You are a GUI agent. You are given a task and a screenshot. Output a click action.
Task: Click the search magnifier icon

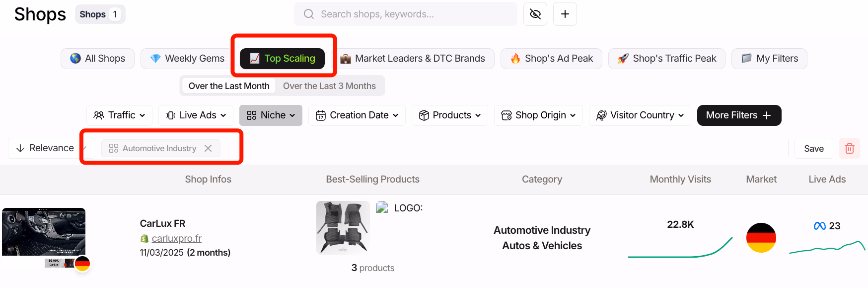click(x=308, y=13)
